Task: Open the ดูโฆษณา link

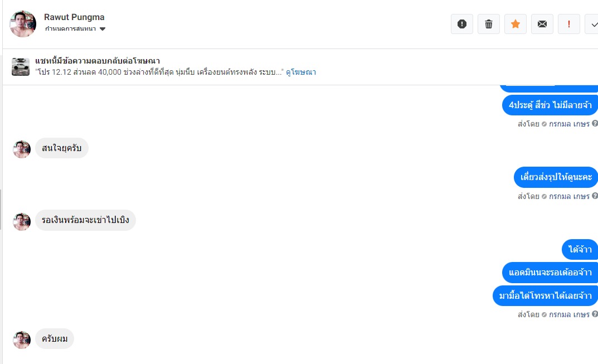Action: click(x=301, y=72)
